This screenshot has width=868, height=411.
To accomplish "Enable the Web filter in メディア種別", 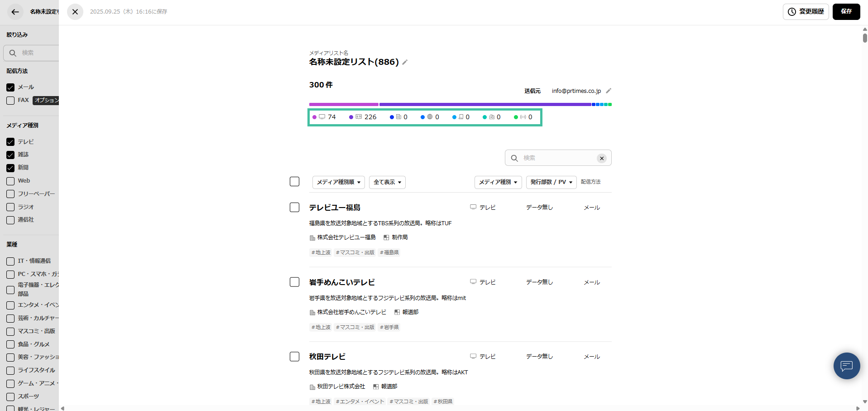I will (10, 180).
